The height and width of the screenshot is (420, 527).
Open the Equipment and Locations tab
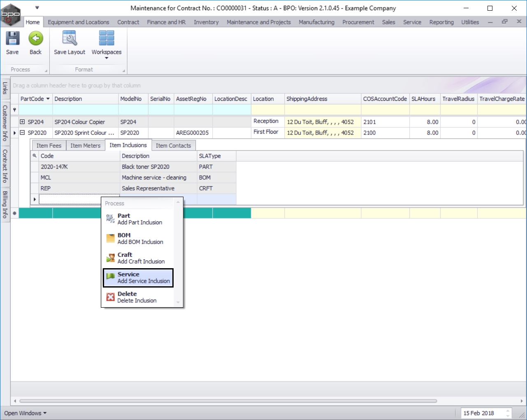(x=79, y=22)
